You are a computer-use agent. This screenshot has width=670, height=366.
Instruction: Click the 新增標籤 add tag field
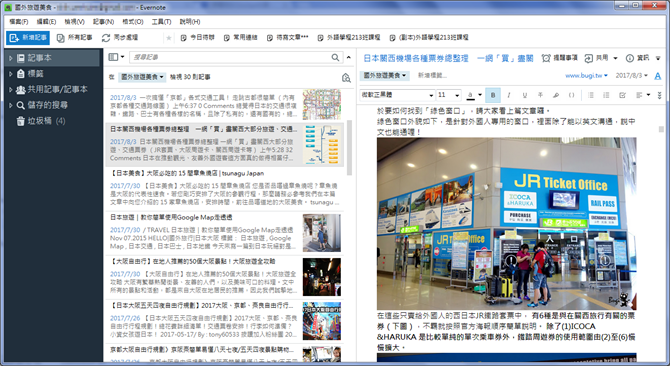432,76
